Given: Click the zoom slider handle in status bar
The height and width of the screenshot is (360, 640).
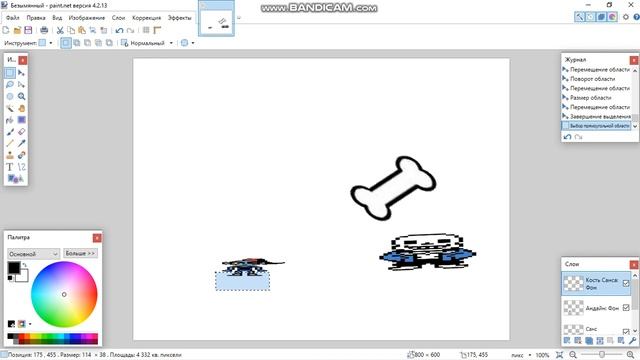Looking at the screenshot, I should point(602,355).
